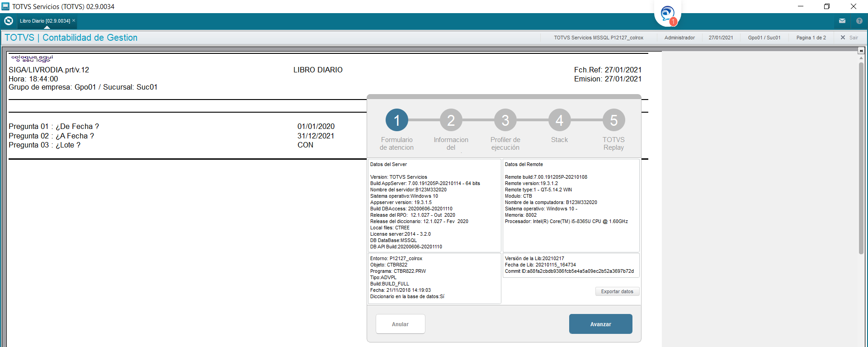Click the Pregunta 01 : ¿De Fecha ? label
This screenshot has width=868, height=347.
[54, 126]
